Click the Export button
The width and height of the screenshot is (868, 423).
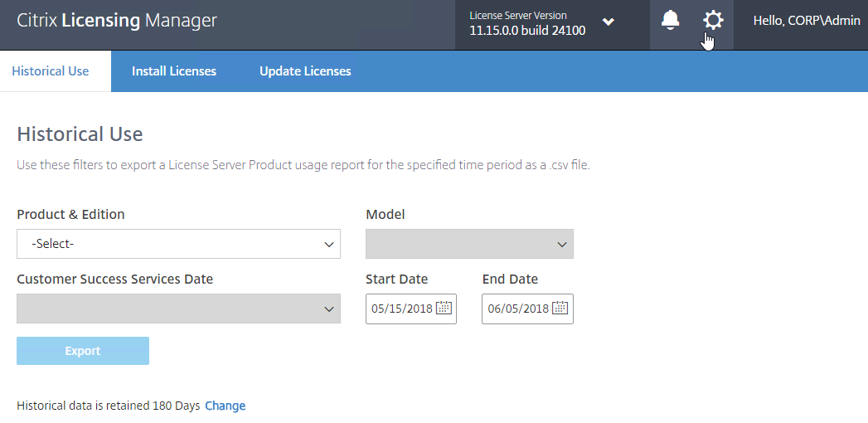point(82,351)
